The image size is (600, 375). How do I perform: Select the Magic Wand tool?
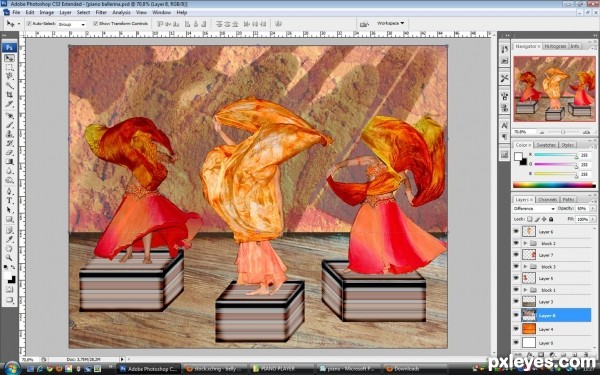10,85
